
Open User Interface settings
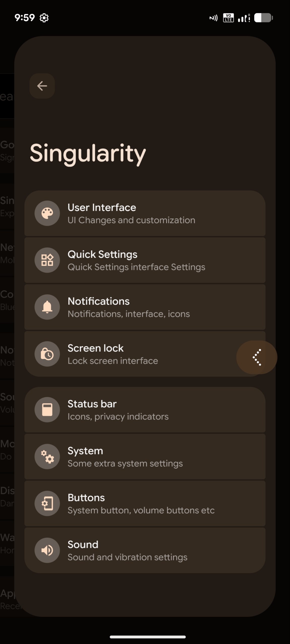[145, 213]
